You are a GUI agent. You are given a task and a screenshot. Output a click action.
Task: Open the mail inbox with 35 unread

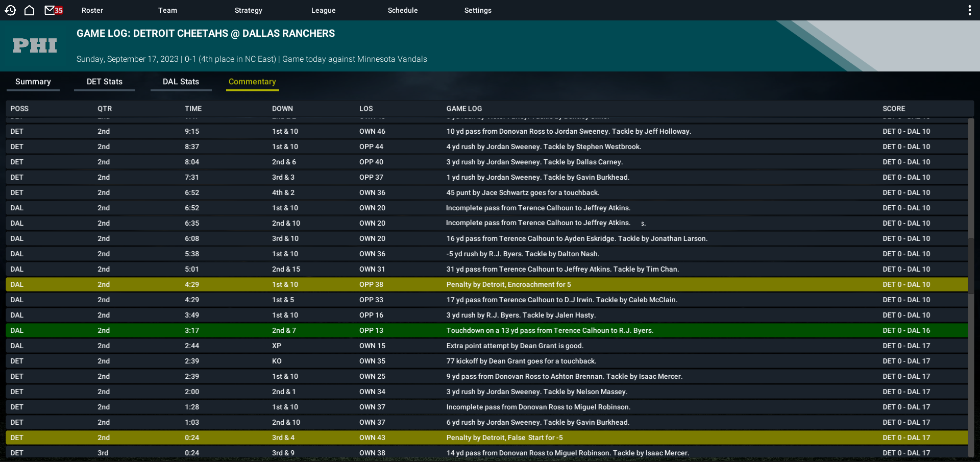[54, 10]
